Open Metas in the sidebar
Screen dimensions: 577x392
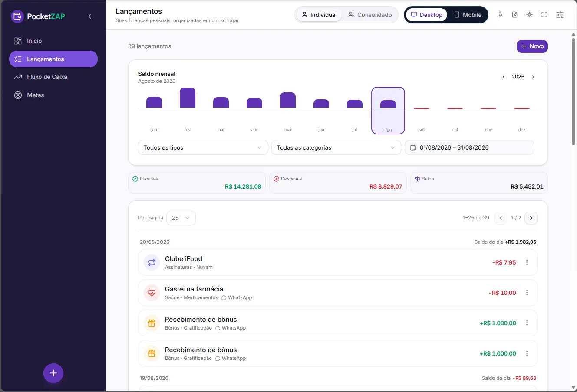53,95
